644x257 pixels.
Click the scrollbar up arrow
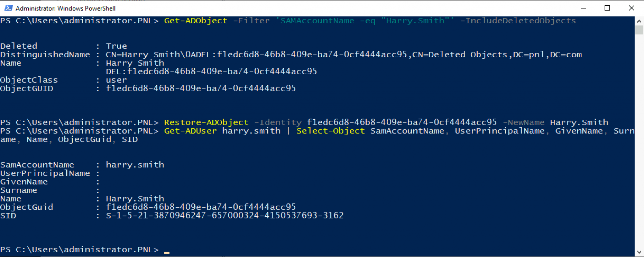(x=639, y=21)
